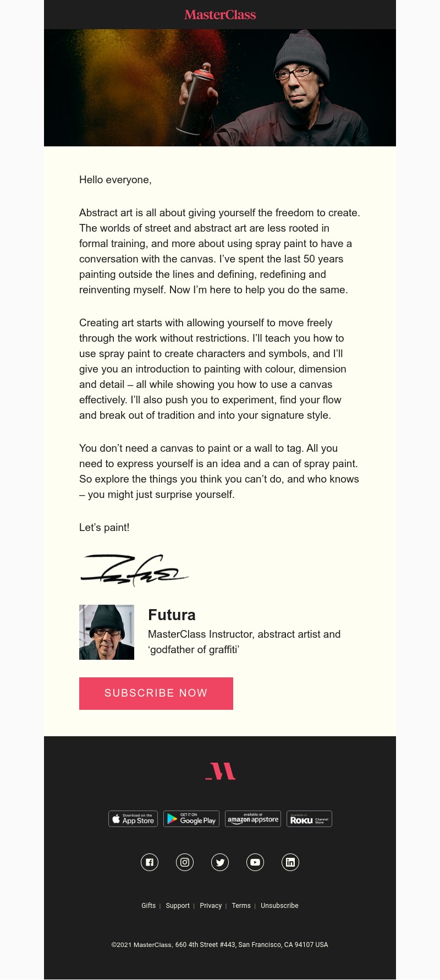This screenshot has height=980, width=440.
Task: Open the Roku Channel Store badge
Action: click(x=309, y=819)
